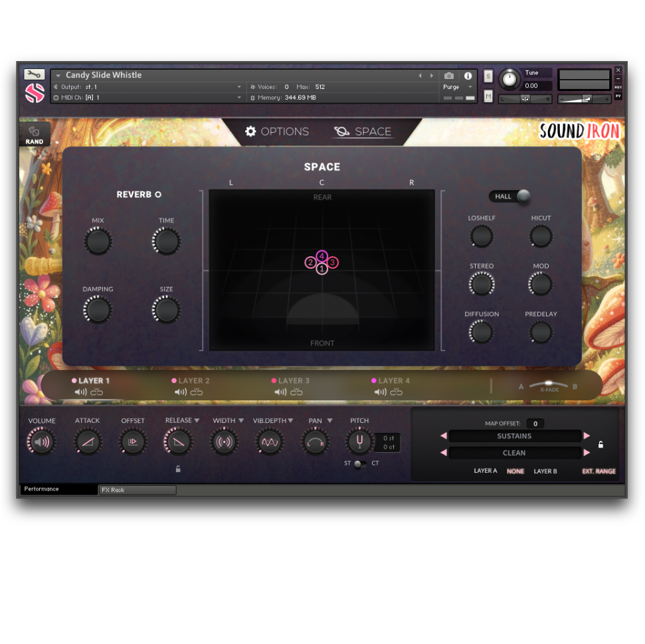Open the Purge dropdown menu
Screen dimensions: 645x644
click(469, 87)
